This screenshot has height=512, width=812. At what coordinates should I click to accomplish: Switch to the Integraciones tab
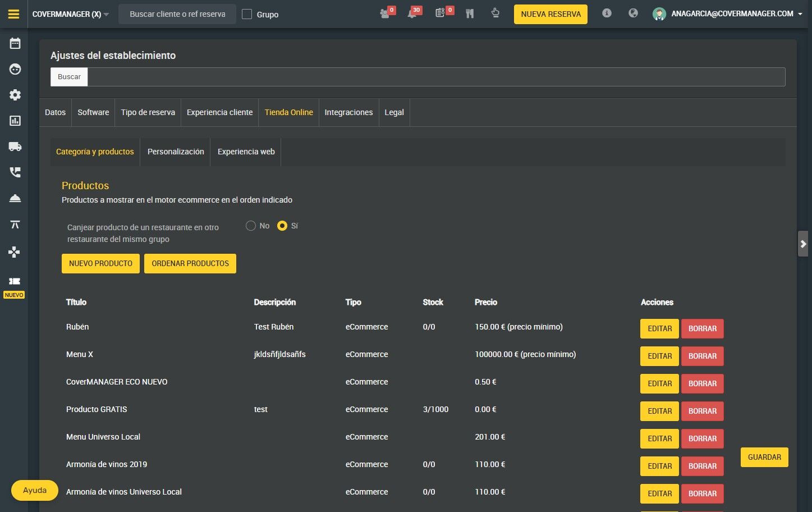coord(348,112)
